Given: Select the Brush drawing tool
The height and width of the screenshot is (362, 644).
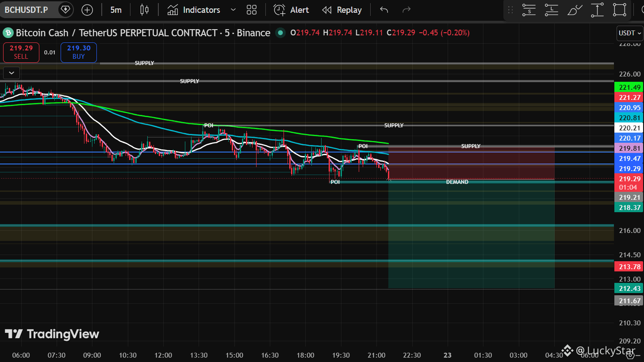Looking at the screenshot, I should (575, 10).
